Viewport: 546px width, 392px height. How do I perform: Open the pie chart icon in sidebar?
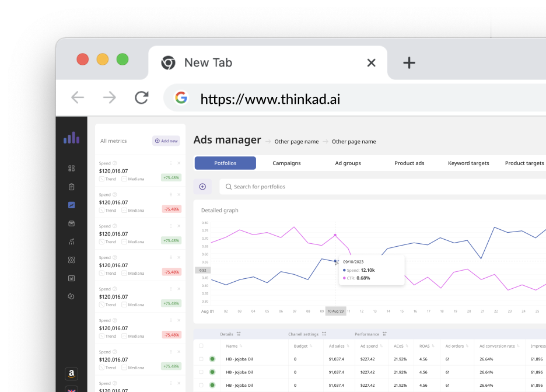[71, 296]
